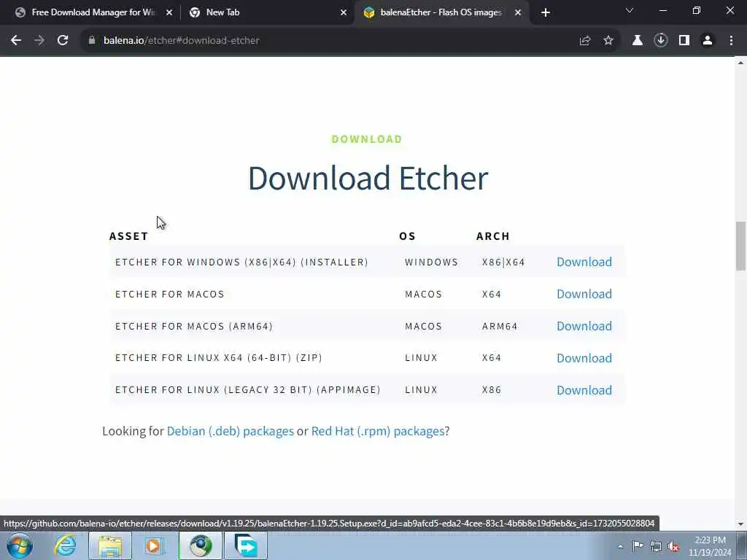Open the Chrome downloads icon

coord(661,41)
